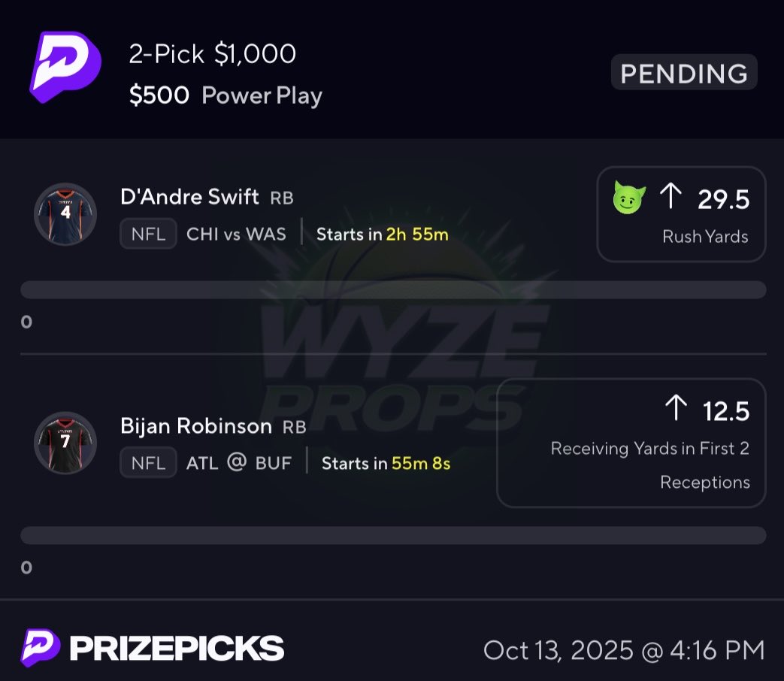The height and width of the screenshot is (681, 784).
Task: Click the green demon emoji icon
Action: pyautogui.click(x=629, y=198)
